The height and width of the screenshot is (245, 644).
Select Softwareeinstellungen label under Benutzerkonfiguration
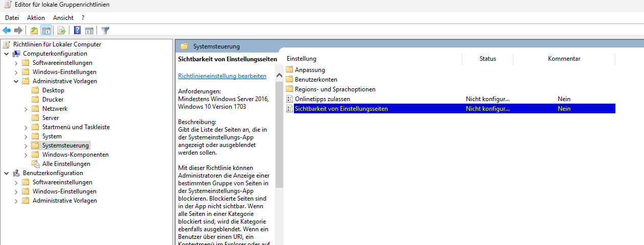click(x=62, y=182)
